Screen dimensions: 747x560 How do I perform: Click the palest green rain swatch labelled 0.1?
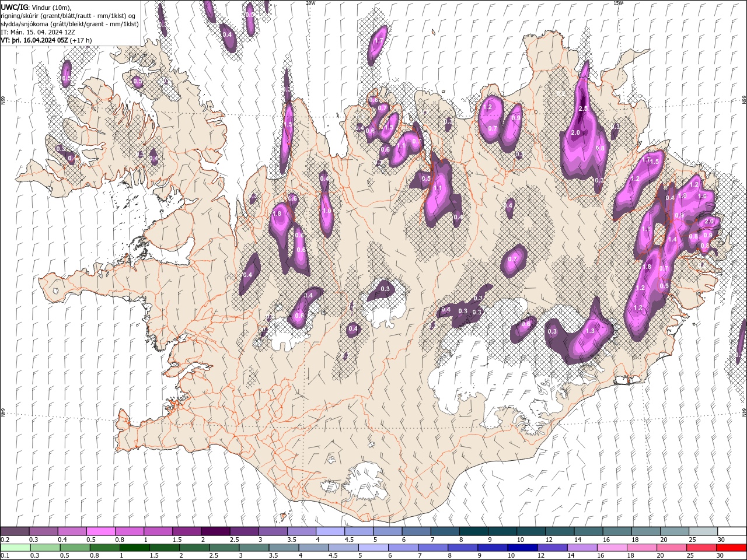tap(15, 548)
